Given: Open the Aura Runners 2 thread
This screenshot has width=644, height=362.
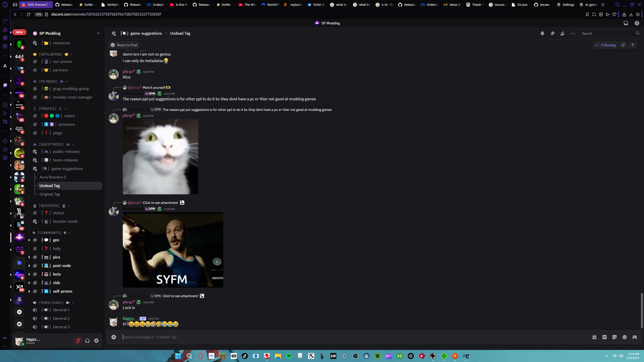Looking at the screenshot, I should [53, 177].
